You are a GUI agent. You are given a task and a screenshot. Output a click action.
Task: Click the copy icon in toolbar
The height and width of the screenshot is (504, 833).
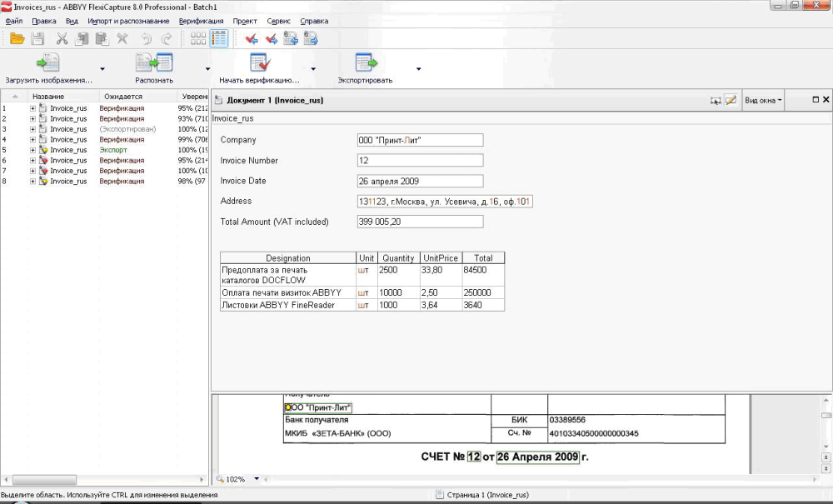tap(82, 39)
